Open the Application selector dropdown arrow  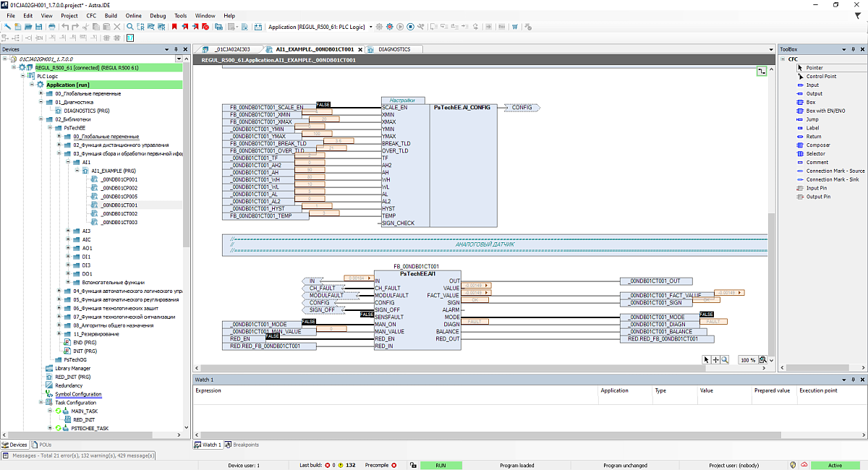[370, 27]
